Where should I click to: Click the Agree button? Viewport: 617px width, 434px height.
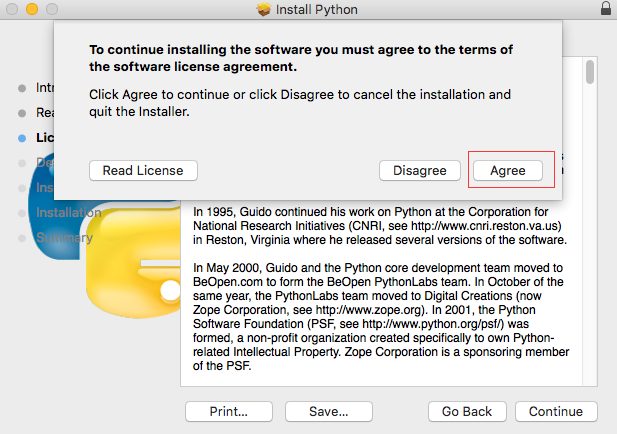[508, 170]
